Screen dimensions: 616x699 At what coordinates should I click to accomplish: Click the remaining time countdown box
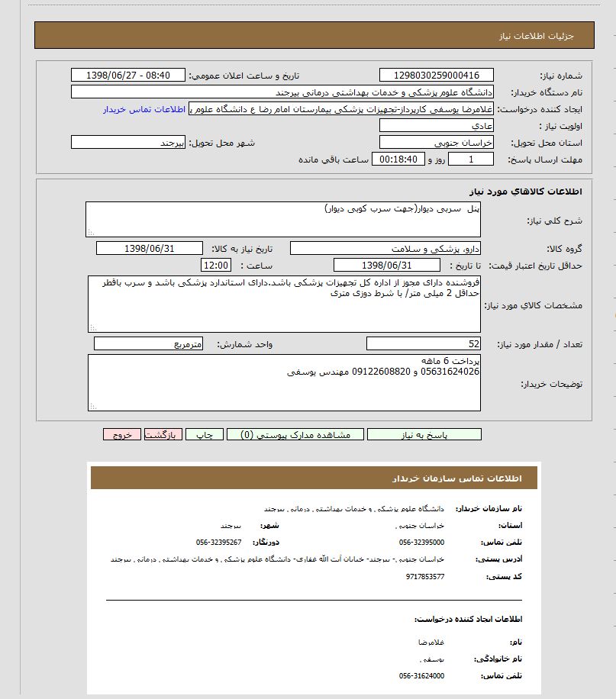399,159
